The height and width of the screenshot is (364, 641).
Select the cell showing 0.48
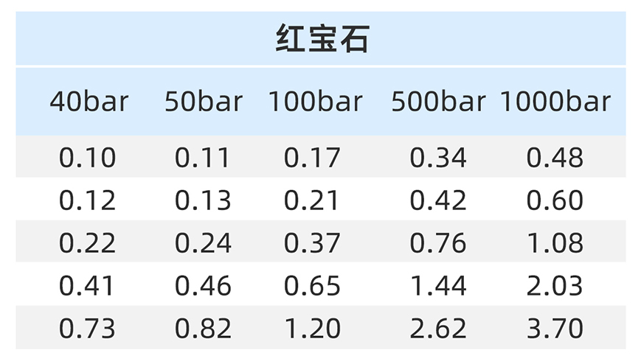[x=555, y=158]
